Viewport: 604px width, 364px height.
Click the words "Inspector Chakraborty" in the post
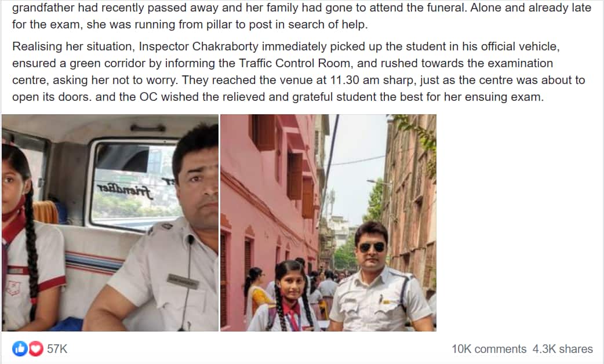[x=198, y=46]
